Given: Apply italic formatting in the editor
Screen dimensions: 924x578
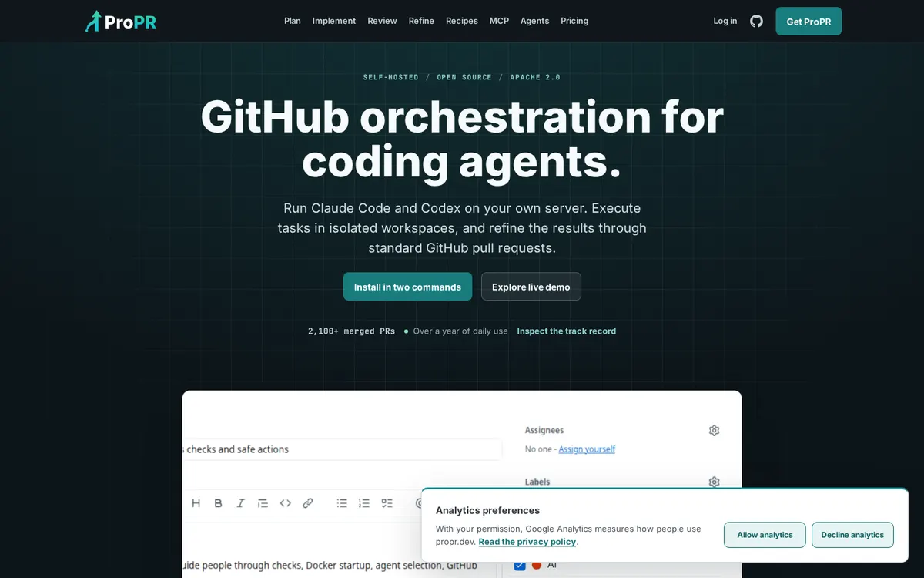Looking at the screenshot, I should 240,503.
